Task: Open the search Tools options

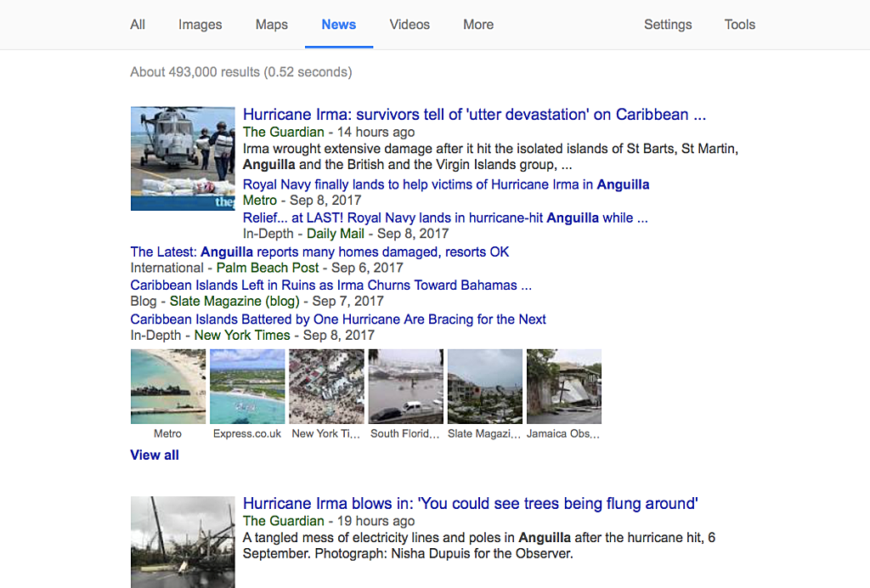Action: tap(740, 25)
